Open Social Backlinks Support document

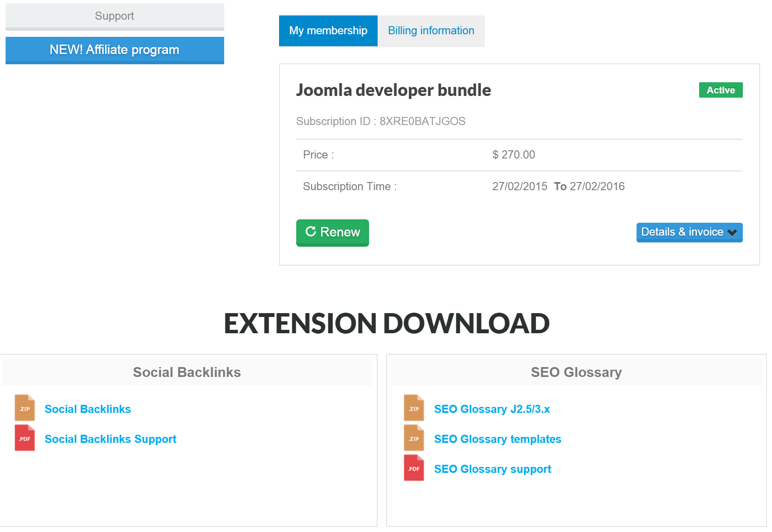tap(110, 439)
